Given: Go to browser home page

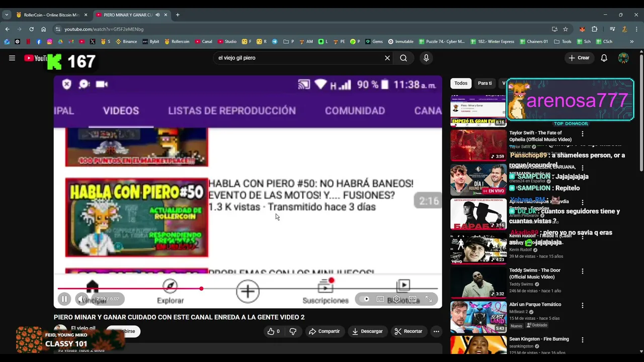Looking at the screenshot, I should point(43,29).
